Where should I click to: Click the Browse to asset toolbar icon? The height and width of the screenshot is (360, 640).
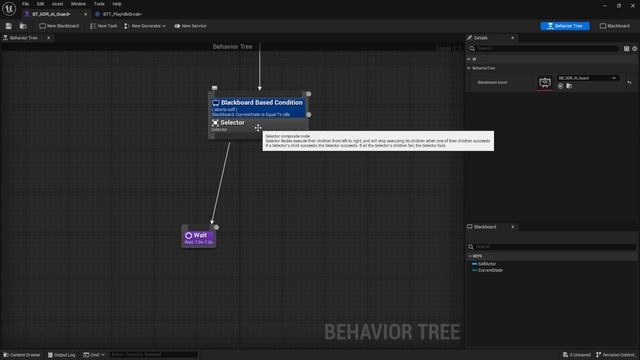(x=23, y=26)
